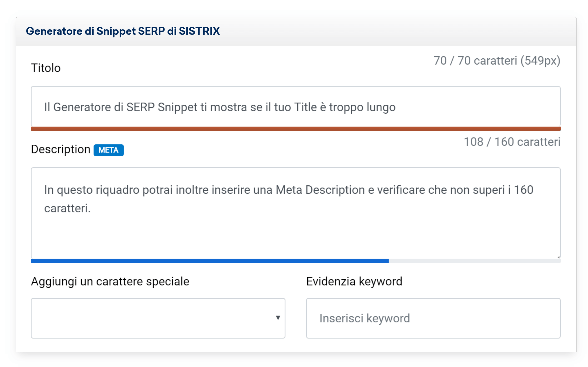The width and height of the screenshot is (588, 367).
Task: Focus the Titolo text input field
Action: (x=295, y=107)
